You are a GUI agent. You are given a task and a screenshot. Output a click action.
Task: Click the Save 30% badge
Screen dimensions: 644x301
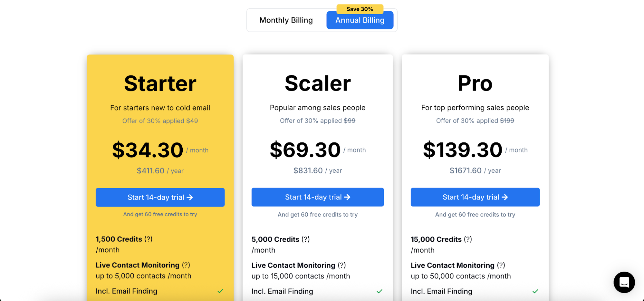tap(360, 9)
